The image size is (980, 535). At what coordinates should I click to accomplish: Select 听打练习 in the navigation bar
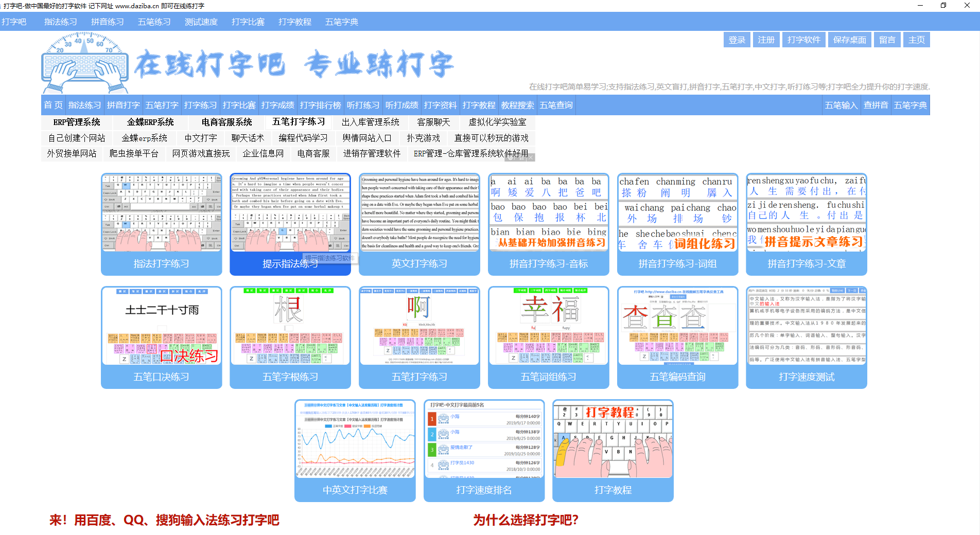tap(363, 105)
